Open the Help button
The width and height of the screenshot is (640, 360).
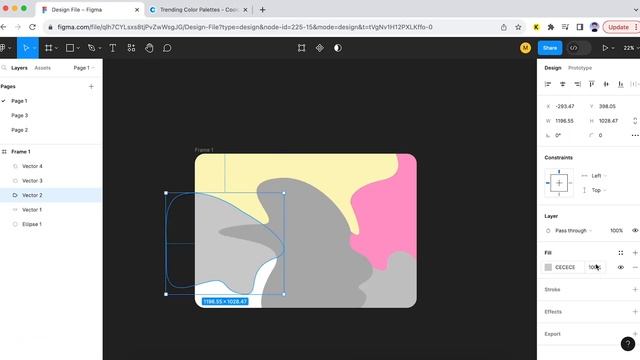628,344
